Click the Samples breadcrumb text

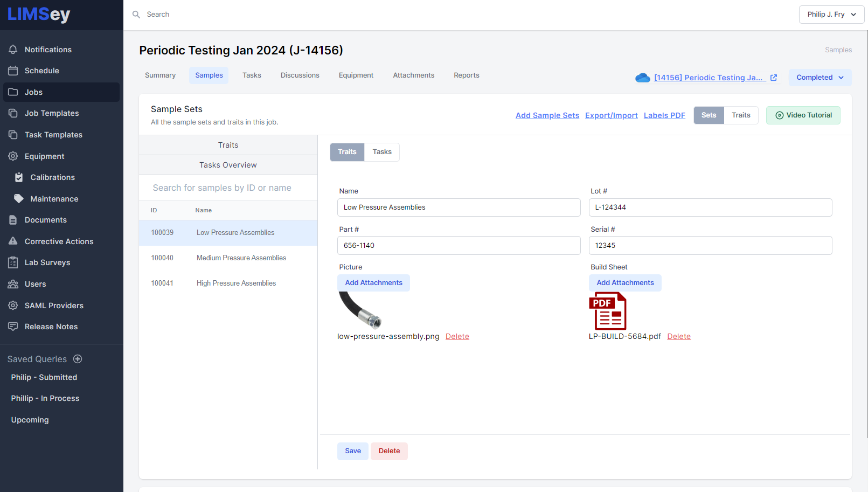pos(838,50)
